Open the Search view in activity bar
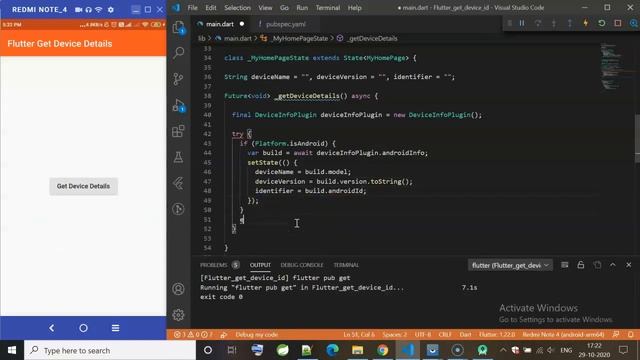 tap(178, 53)
